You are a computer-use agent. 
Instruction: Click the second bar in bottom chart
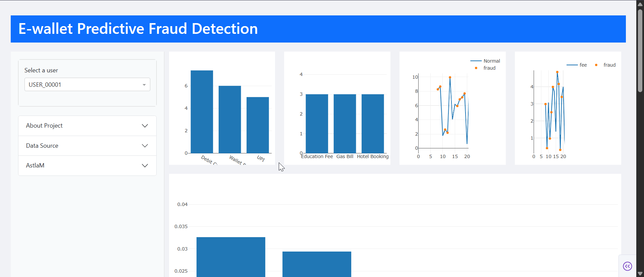pyautogui.click(x=317, y=264)
